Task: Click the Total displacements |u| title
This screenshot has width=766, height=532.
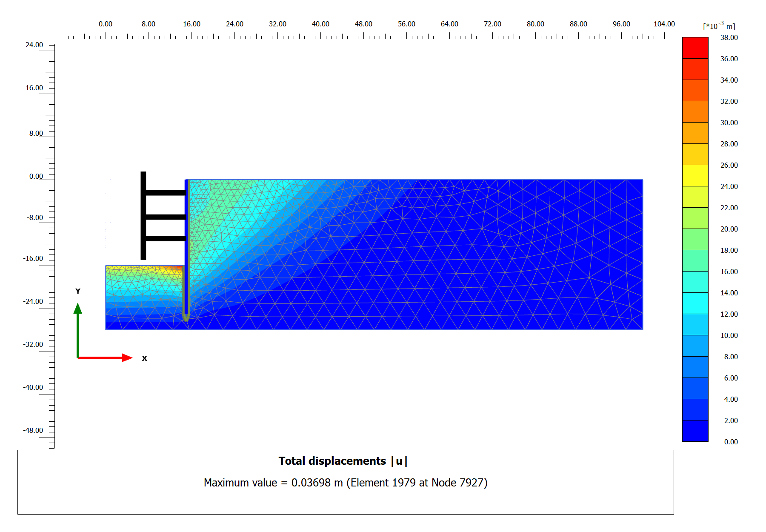Action: pyautogui.click(x=343, y=461)
